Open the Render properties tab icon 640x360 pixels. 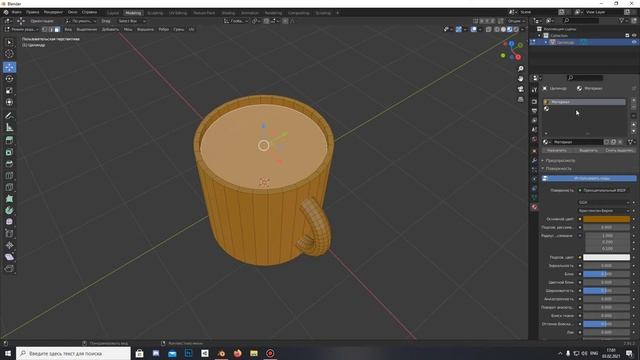point(534,101)
